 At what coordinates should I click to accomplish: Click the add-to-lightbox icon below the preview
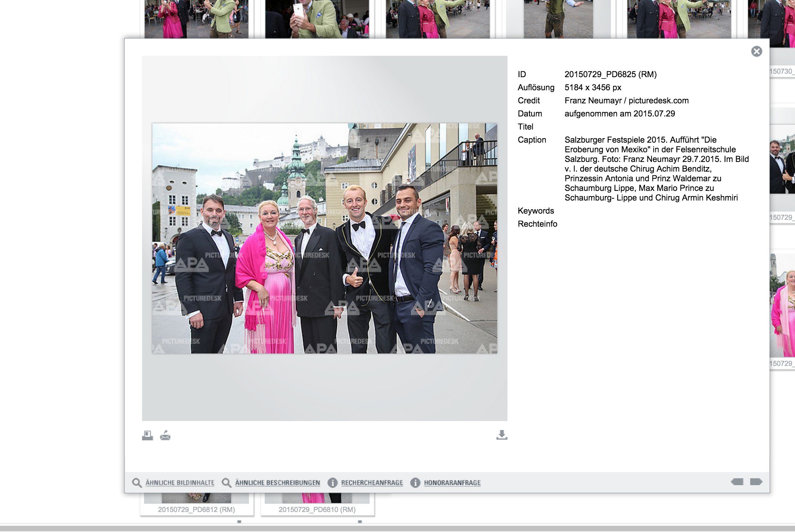point(147,436)
